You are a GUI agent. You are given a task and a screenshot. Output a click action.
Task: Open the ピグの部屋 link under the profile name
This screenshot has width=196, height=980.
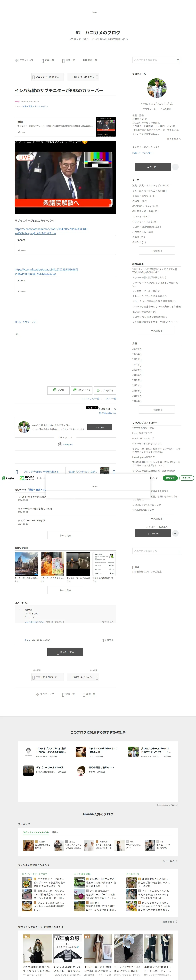coord(165,109)
